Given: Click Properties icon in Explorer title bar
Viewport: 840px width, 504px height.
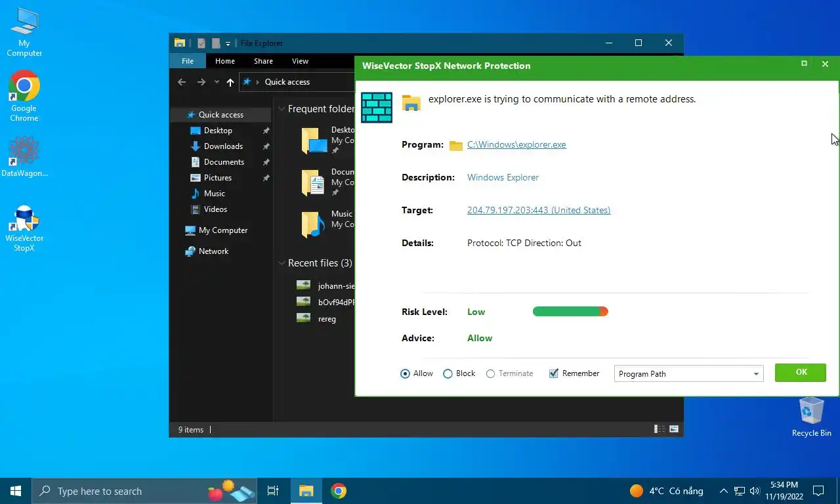Looking at the screenshot, I should point(201,43).
